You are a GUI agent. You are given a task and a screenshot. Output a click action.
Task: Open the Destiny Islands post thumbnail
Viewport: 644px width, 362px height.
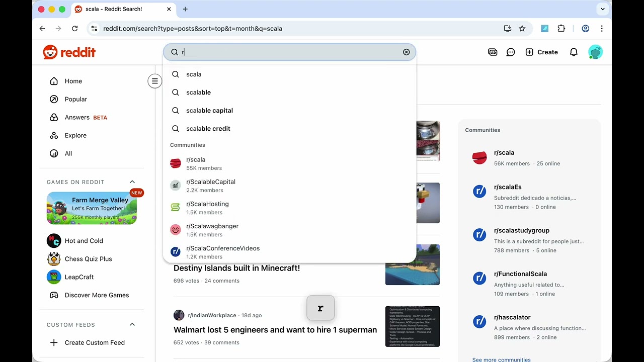413,265
